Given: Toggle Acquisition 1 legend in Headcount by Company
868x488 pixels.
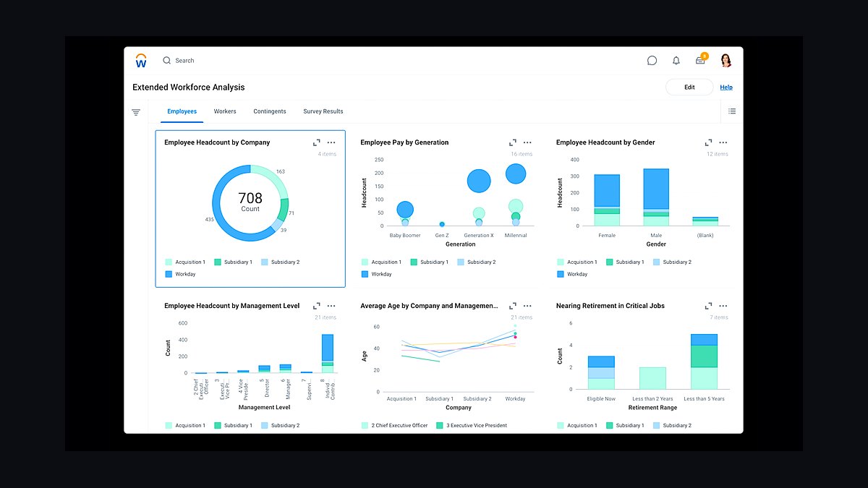Looking at the screenshot, I should (x=185, y=262).
